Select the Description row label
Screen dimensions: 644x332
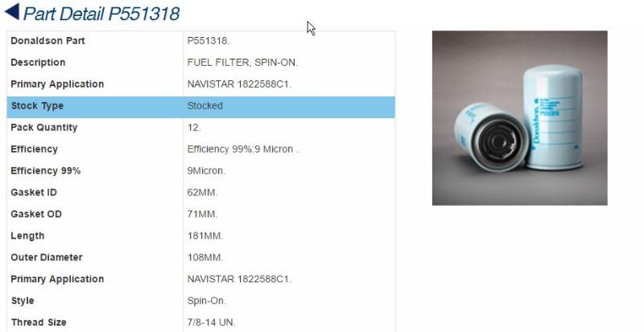click(x=38, y=63)
